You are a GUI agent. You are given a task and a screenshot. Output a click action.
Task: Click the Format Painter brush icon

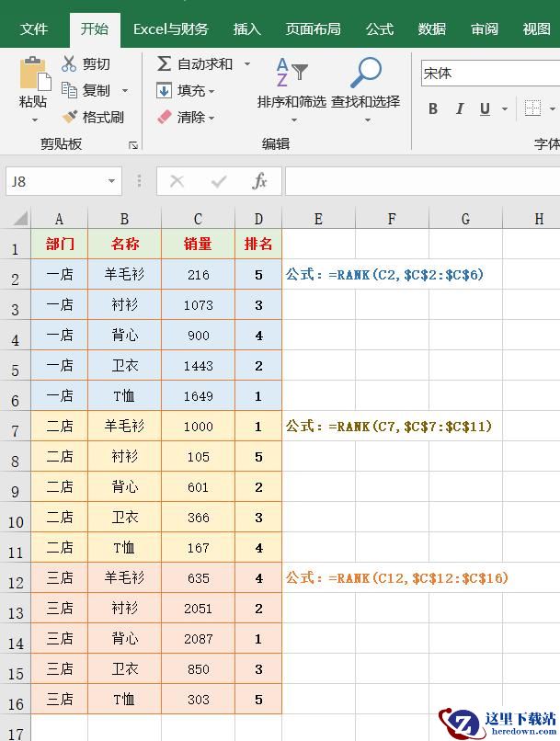pos(70,116)
